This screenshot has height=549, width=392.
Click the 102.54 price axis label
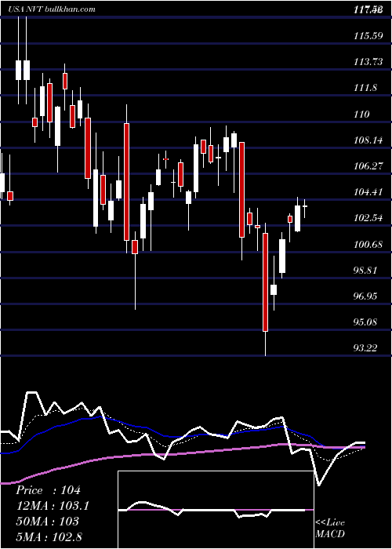pyautogui.click(x=368, y=218)
